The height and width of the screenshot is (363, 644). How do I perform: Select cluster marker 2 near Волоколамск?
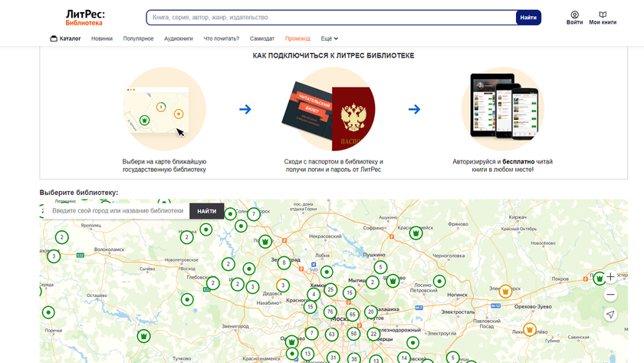(x=61, y=237)
